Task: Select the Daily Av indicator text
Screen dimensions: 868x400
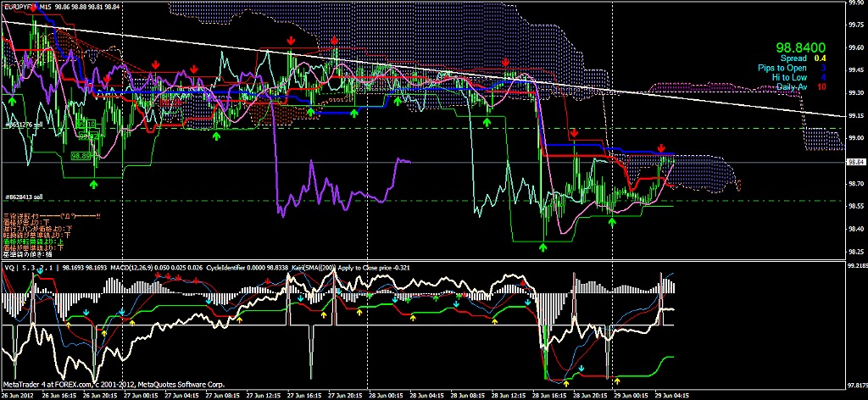Action: coord(792,87)
